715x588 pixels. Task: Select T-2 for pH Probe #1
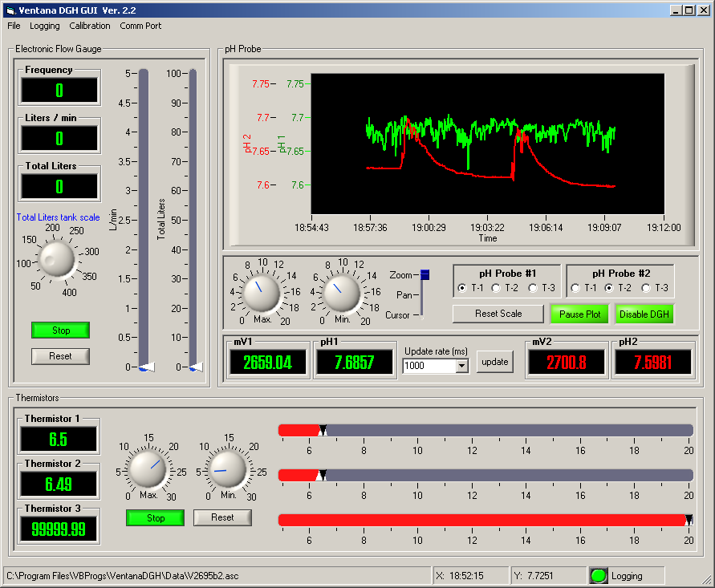click(496, 288)
